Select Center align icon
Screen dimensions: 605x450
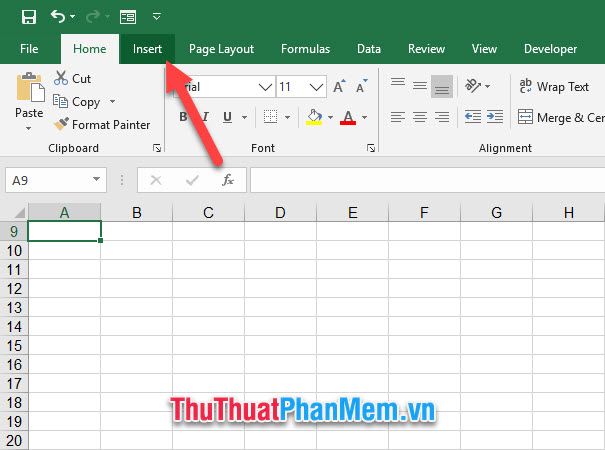tap(420, 117)
